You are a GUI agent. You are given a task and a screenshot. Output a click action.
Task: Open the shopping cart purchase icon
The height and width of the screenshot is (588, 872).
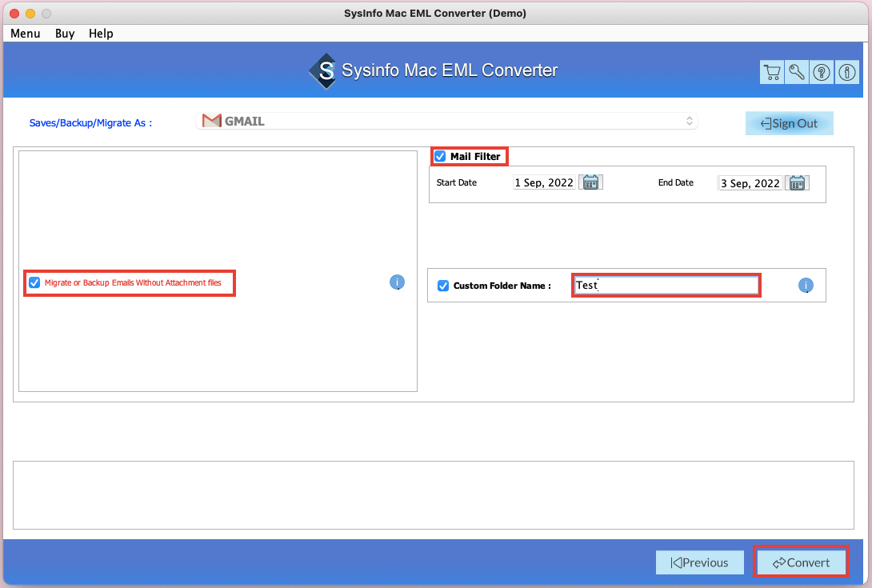(x=772, y=72)
